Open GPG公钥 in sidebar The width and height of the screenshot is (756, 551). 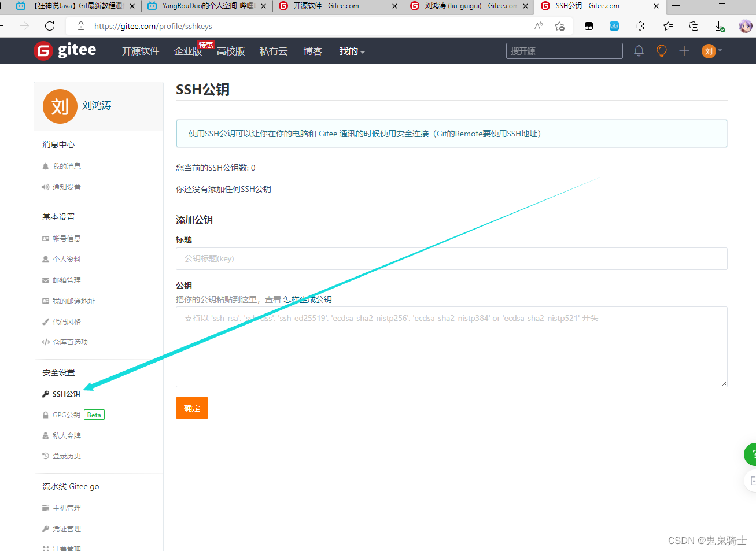click(x=67, y=415)
